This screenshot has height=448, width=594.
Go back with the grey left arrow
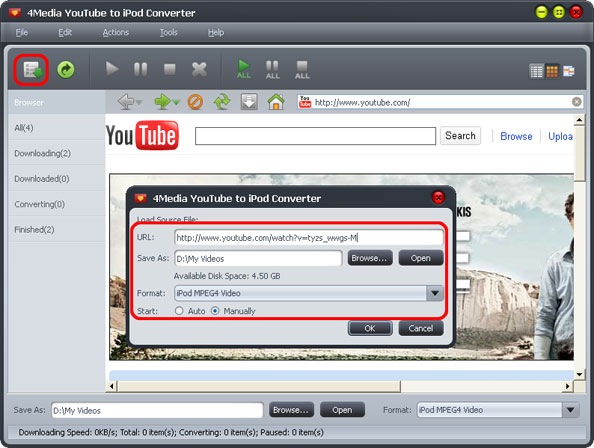(x=125, y=102)
